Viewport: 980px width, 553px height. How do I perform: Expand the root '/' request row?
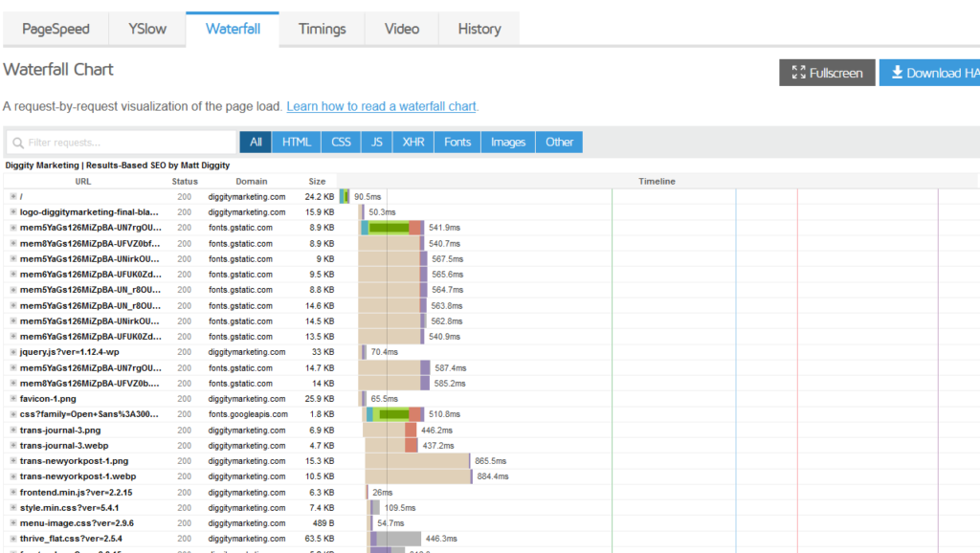point(13,196)
